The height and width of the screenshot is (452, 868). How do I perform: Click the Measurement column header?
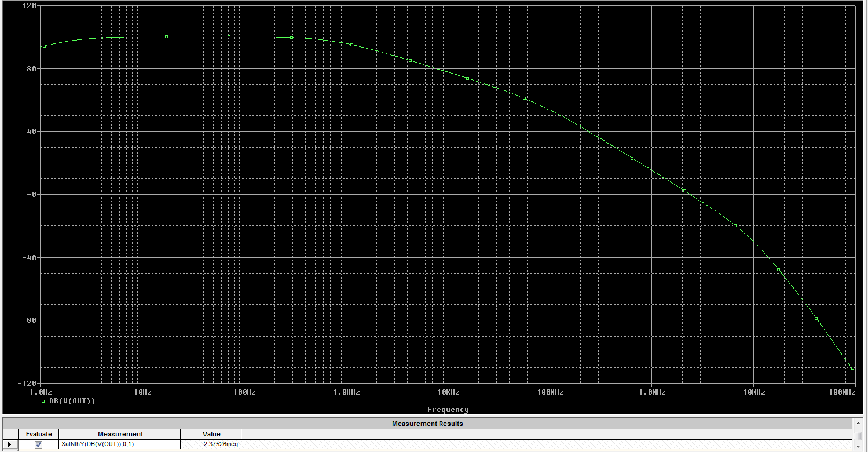point(120,434)
